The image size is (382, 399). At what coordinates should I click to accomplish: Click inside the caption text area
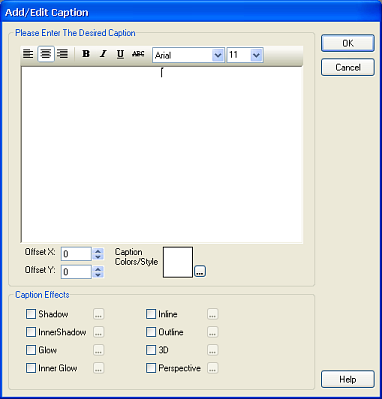[162, 154]
